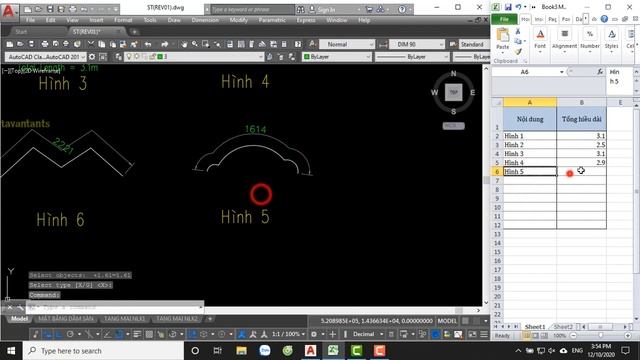Click the Excel Undo arrow

coord(518,7)
